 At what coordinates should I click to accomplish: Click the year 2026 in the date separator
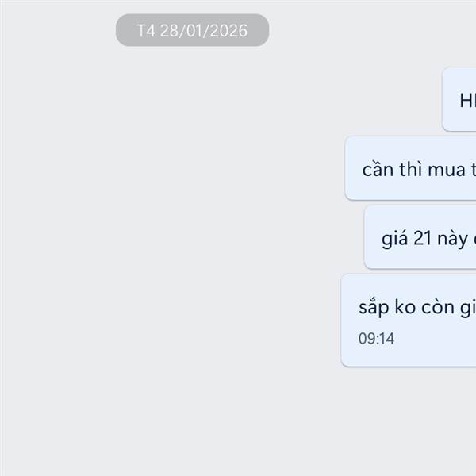tap(228, 31)
